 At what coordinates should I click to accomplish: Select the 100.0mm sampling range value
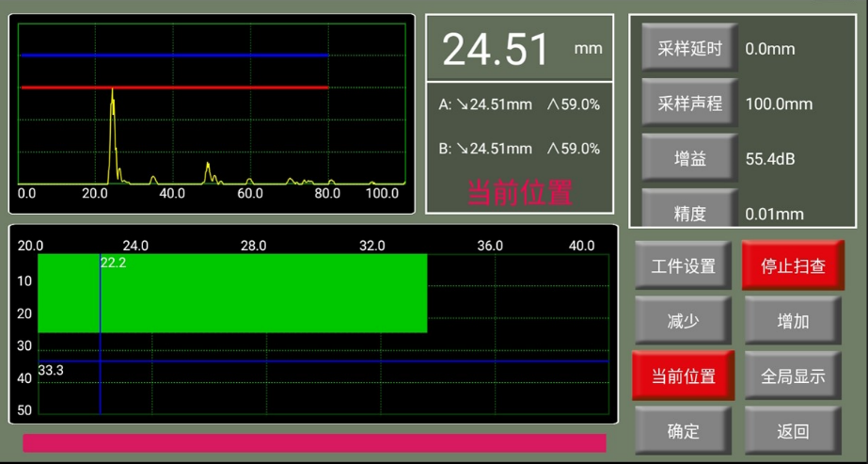click(778, 104)
